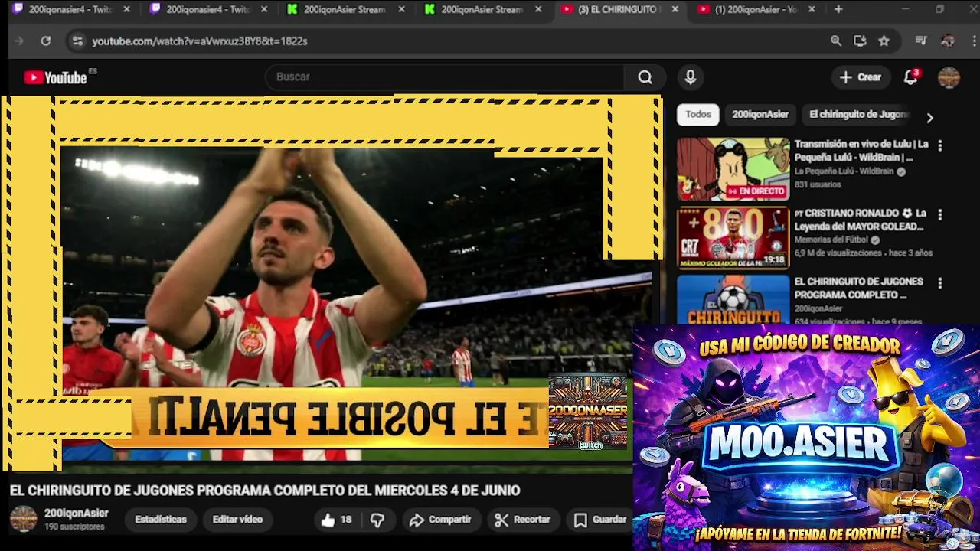The width and height of the screenshot is (980, 551).
Task: Click the search magnifier button
Action: [645, 77]
